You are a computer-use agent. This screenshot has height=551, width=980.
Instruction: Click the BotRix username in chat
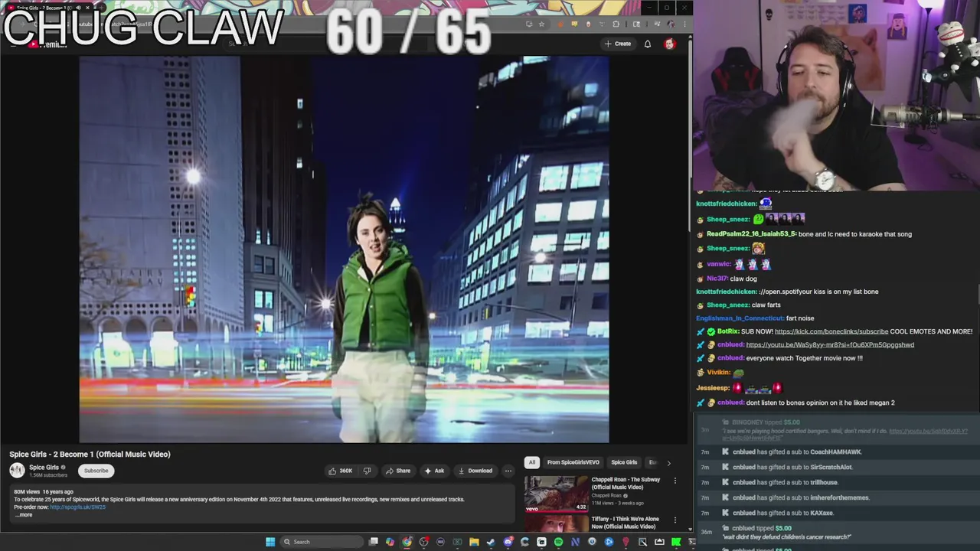click(x=728, y=331)
